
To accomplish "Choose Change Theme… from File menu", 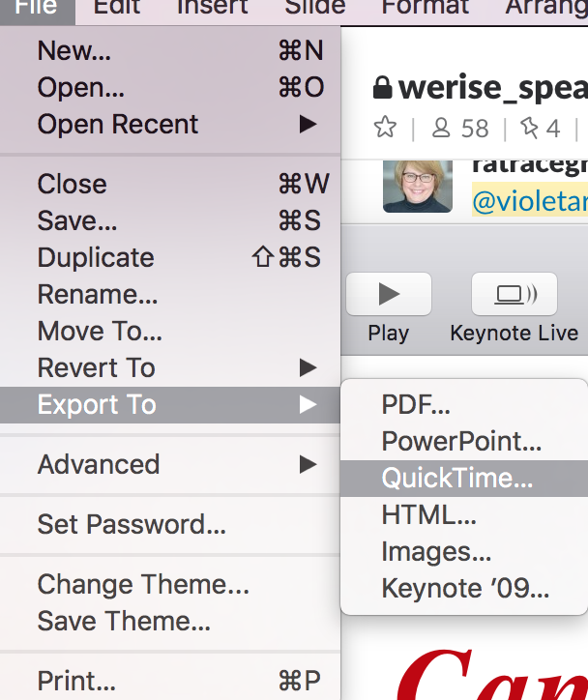I will coord(170,584).
